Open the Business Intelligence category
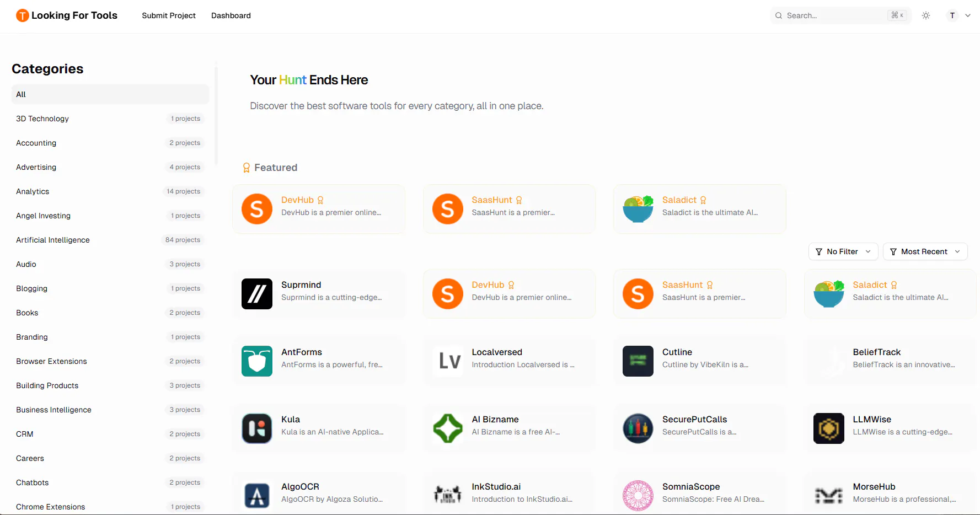This screenshot has width=980, height=515. coord(110,410)
